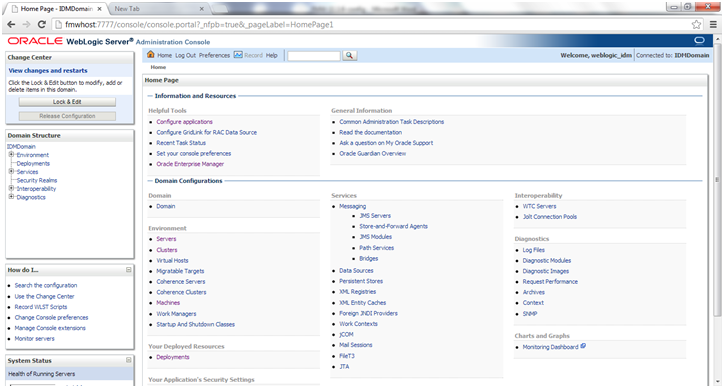Select IDMDomain in Domain Structure

pos(21,146)
